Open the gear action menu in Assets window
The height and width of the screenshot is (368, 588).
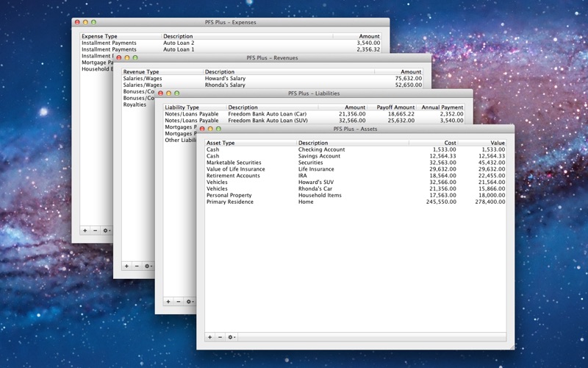[232, 336]
